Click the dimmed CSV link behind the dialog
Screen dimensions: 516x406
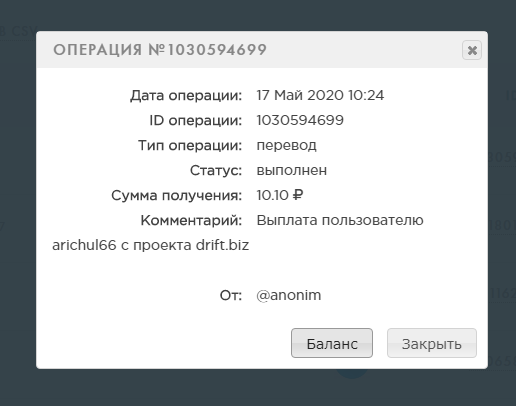pos(23,31)
